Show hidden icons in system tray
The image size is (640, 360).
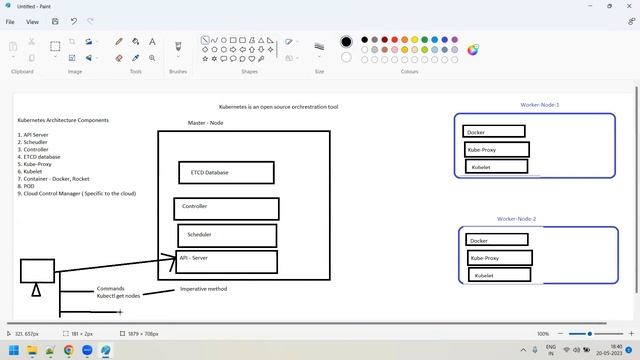(x=523, y=350)
